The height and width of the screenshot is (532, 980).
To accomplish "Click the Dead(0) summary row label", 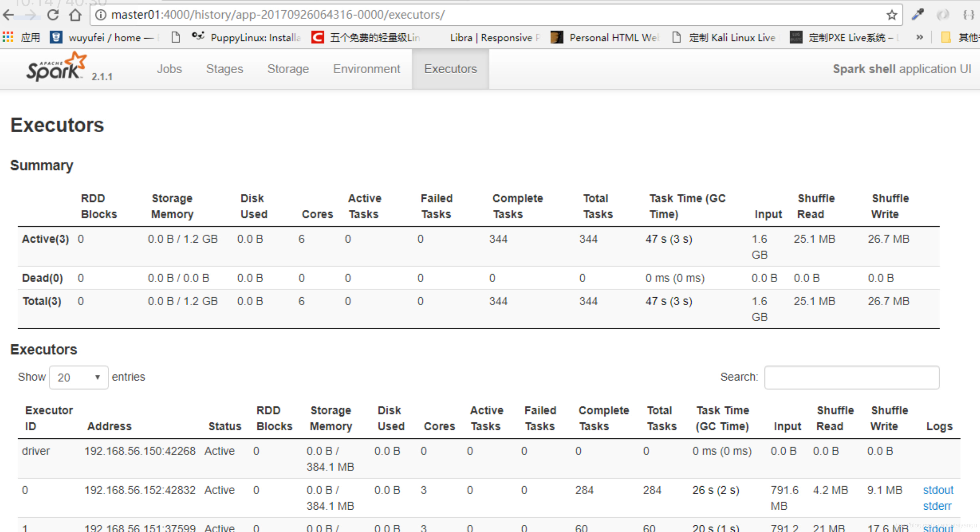I will [42, 278].
